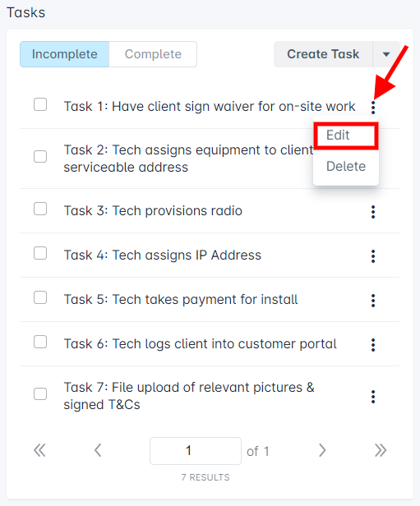420x506 pixels.
Task: Open the three-dot menu for Task 5
Action: [373, 301]
